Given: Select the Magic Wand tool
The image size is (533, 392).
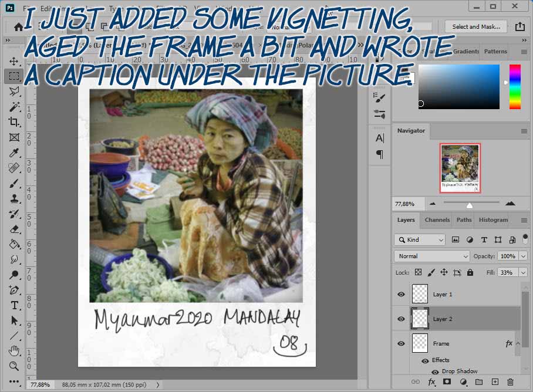Looking at the screenshot, I should coord(14,107).
